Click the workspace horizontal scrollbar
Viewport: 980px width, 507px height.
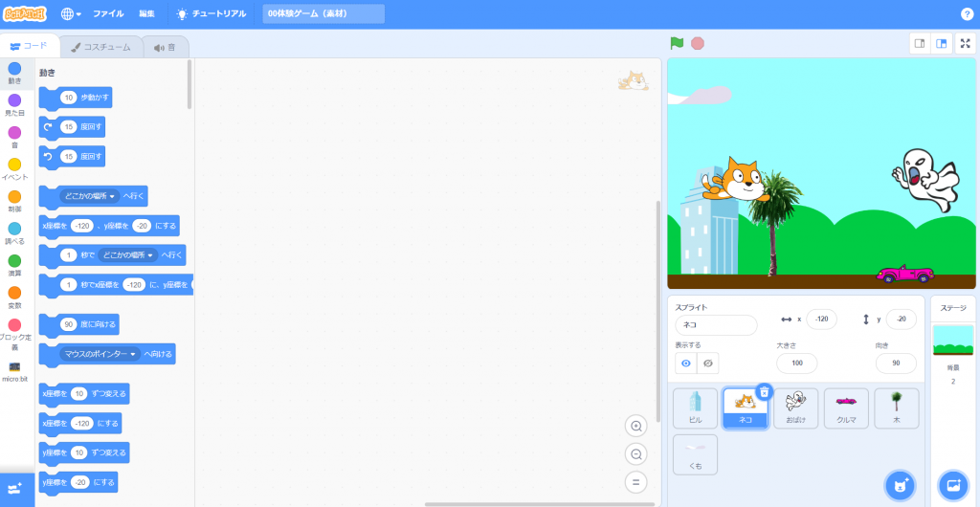[x=540, y=504]
